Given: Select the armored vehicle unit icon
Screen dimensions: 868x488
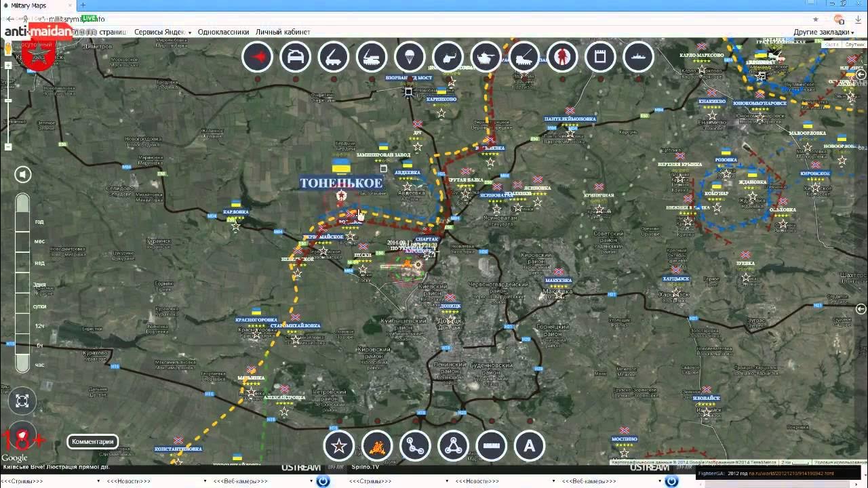Looking at the screenshot, I should click(x=295, y=58).
